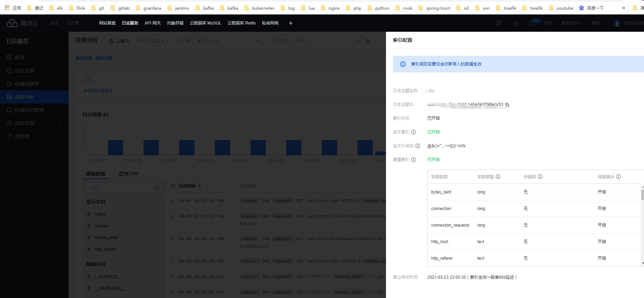
Task: Click 添加过滤条件 link
Action: (98, 91)
